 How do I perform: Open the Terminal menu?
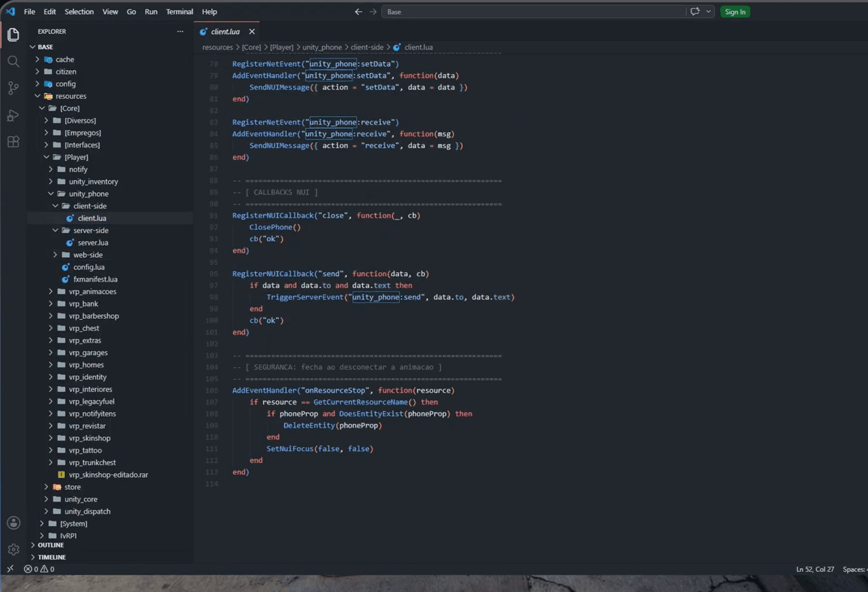[179, 12]
